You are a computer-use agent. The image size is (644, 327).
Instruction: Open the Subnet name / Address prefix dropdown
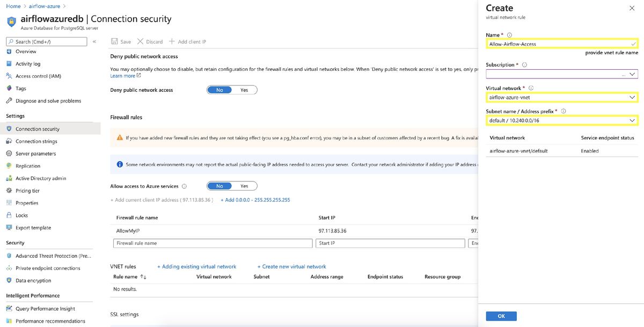click(562, 120)
